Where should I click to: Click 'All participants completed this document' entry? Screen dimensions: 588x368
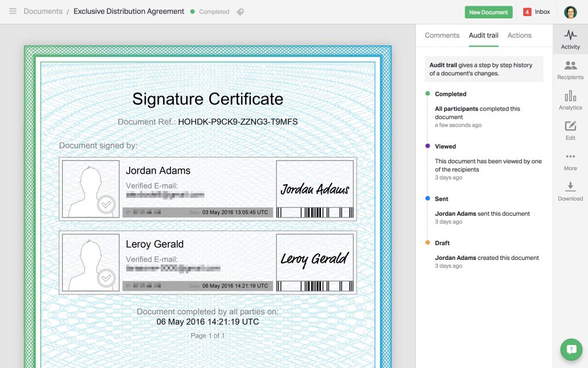tap(477, 113)
